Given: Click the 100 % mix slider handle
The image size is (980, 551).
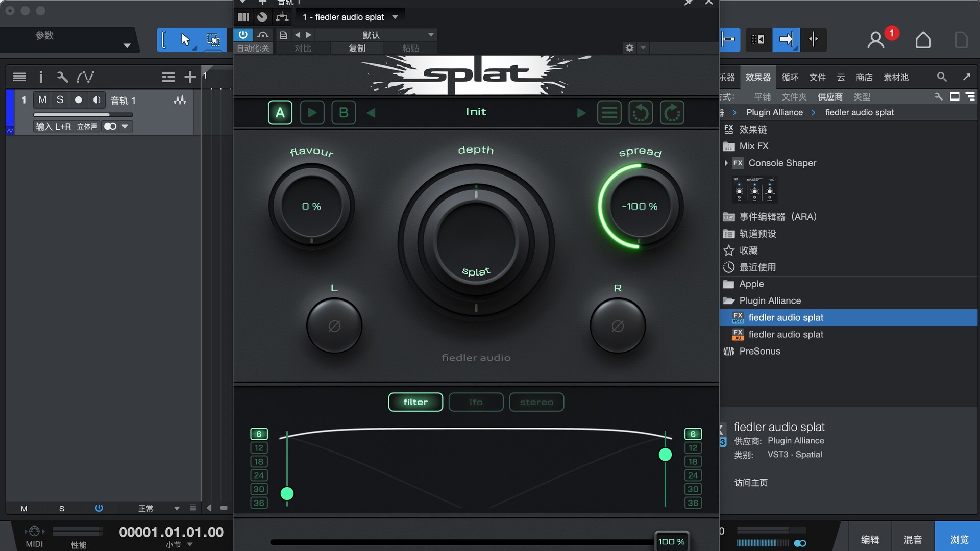Looking at the screenshot, I should click(671, 541).
